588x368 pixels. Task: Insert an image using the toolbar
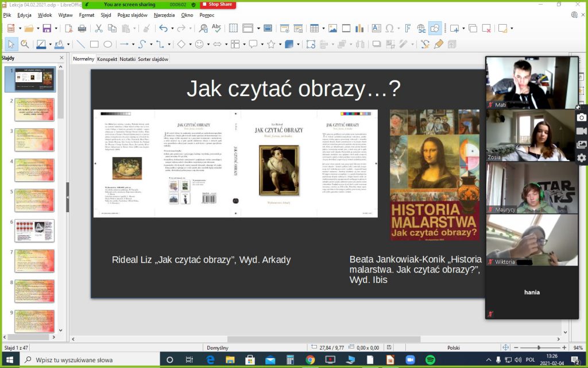[332, 28]
